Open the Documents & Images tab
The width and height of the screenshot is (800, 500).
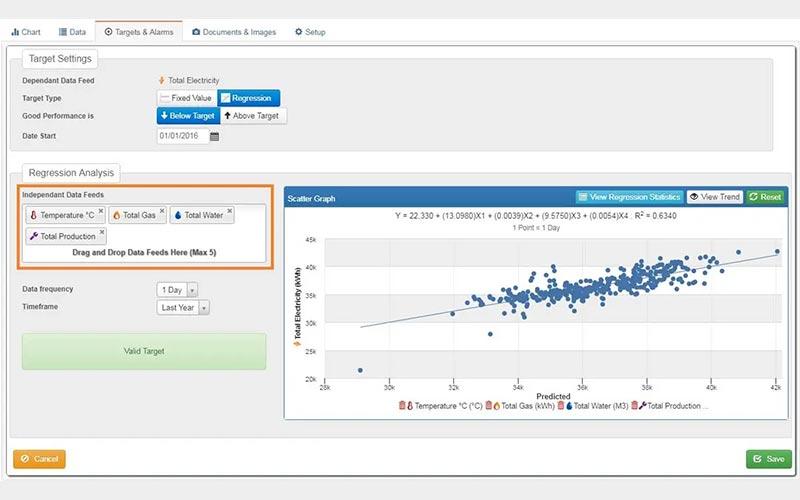coord(234,32)
